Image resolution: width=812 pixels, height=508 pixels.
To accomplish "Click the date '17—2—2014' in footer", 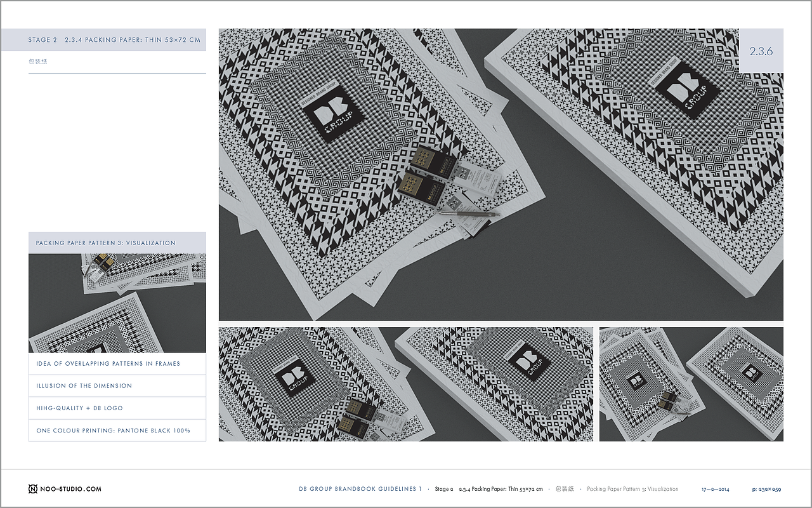I will (716, 490).
